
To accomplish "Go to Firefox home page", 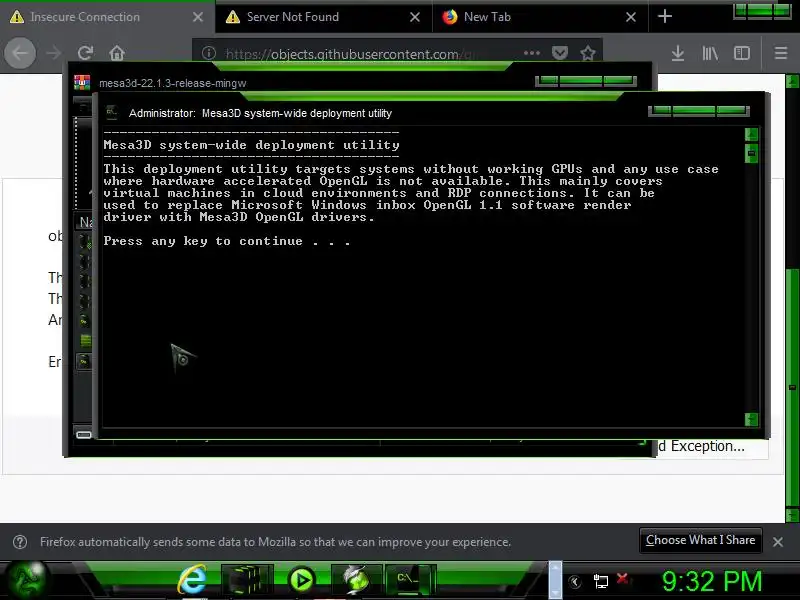I will [117, 53].
